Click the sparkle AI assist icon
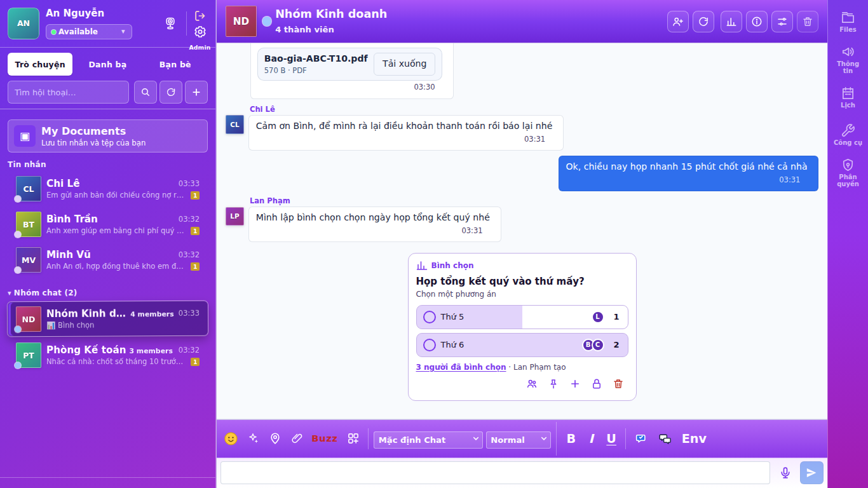The image size is (868, 488). tap(253, 438)
